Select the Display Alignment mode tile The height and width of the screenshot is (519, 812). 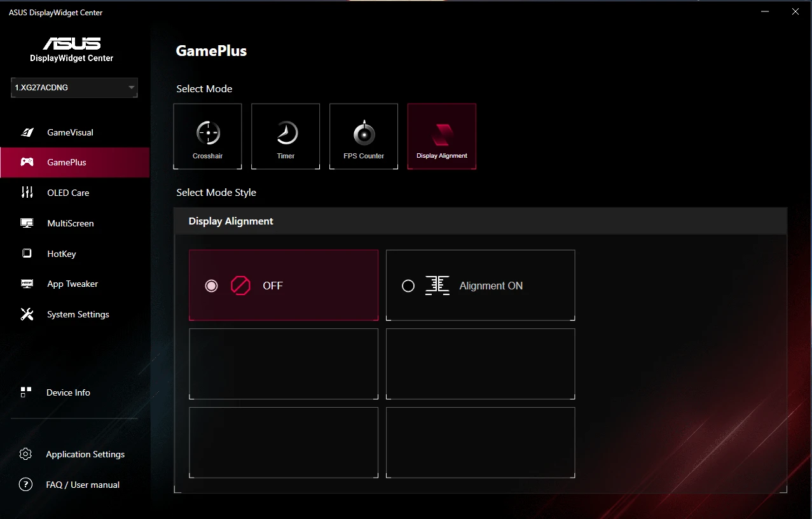[x=442, y=136]
